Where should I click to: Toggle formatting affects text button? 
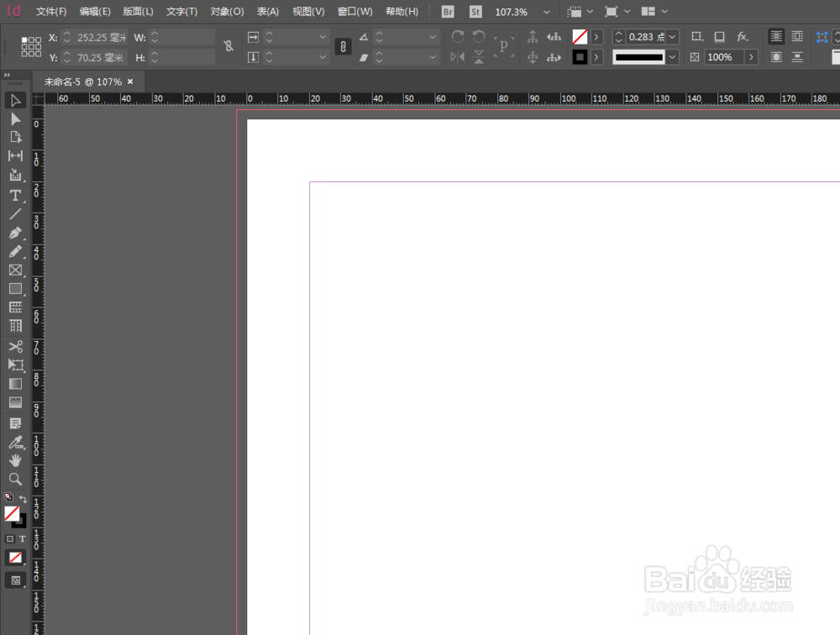tap(22, 538)
